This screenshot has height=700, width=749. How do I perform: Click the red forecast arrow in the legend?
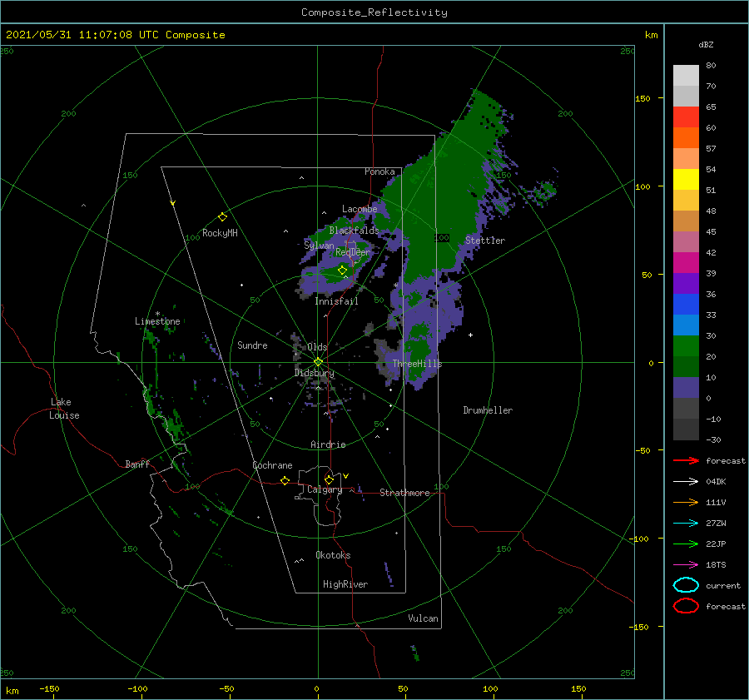pyautogui.click(x=686, y=460)
